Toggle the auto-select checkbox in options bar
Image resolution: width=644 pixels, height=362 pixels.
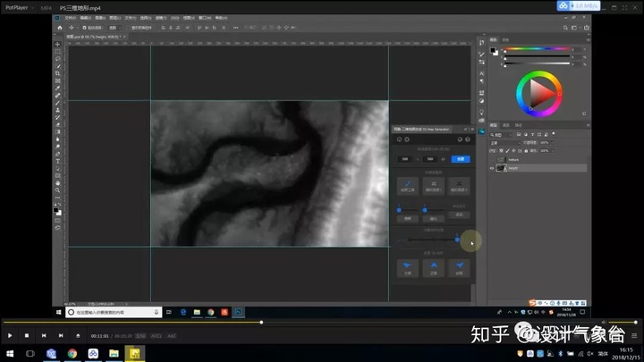pos(85,28)
